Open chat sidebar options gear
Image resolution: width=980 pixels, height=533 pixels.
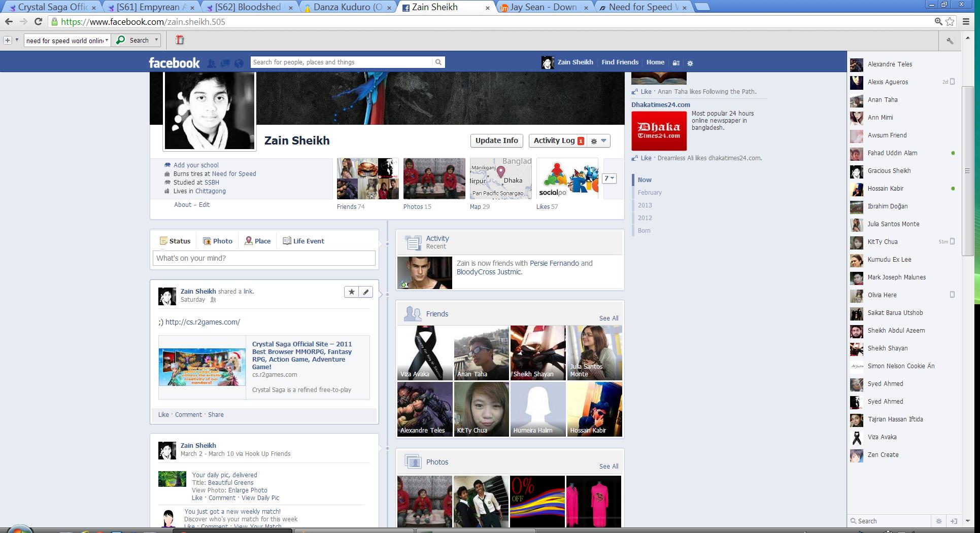tap(939, 521)
